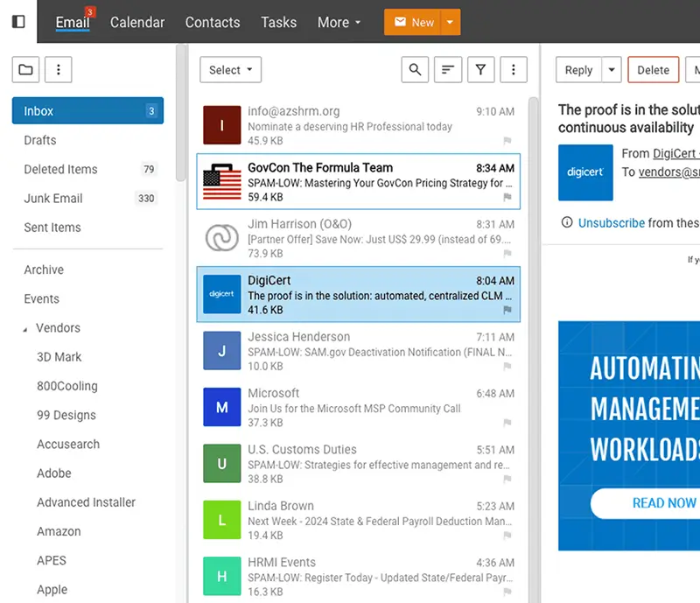This screenshot has width=700, height=603.
Task: Click U.S. Customs Duties U avatar
Action: pyautogui.click(x=222, y=463)
